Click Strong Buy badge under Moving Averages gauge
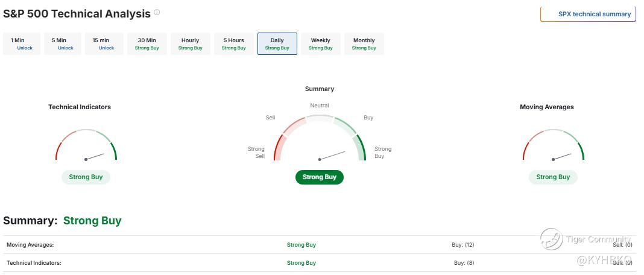 (553, 177)
